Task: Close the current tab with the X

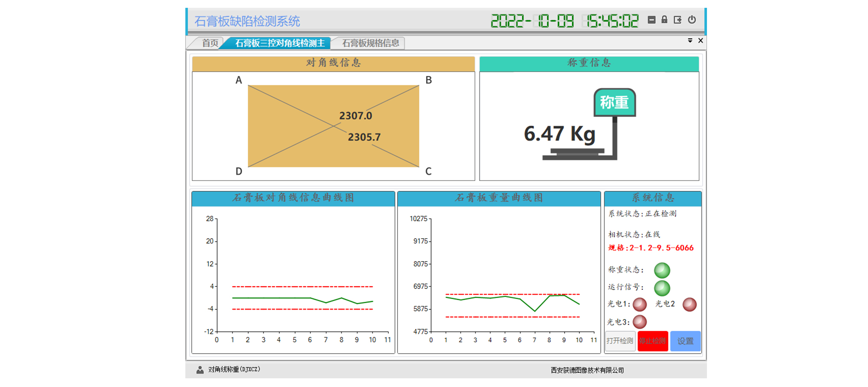Action: pos(700,41)
